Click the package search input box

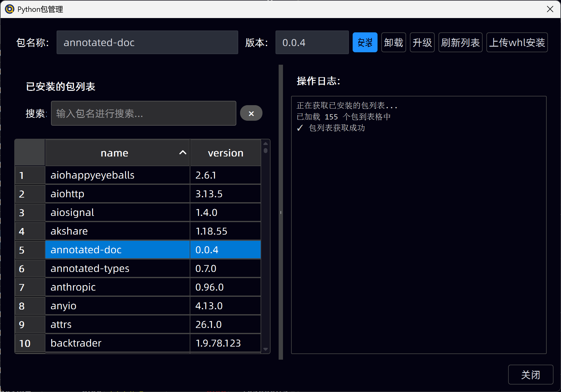(x=143, y=113)
